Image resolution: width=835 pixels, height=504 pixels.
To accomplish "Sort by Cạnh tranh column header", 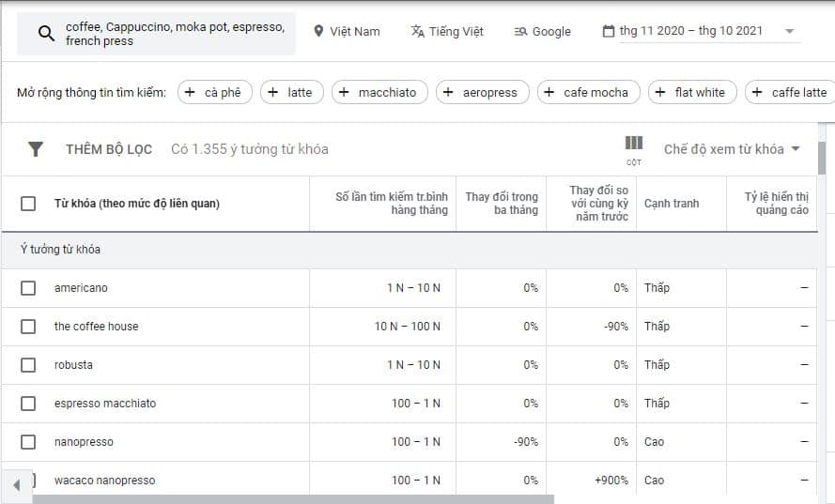I will [672, 204].
